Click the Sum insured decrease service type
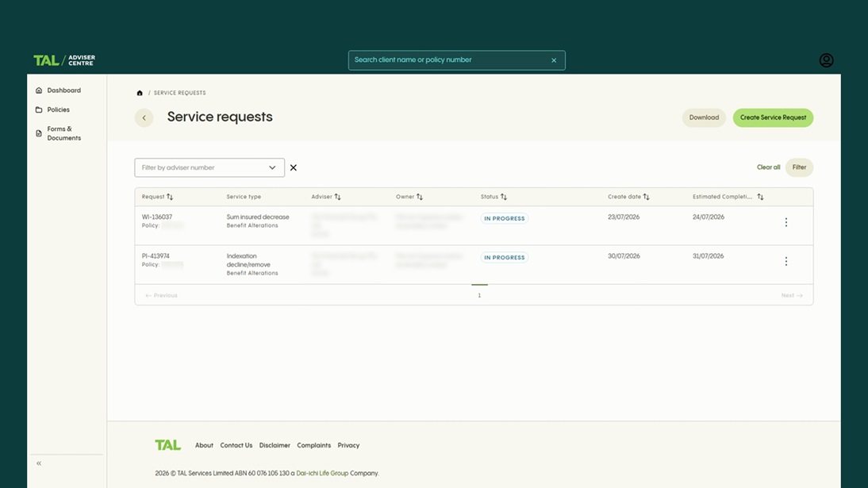This screenshot has height=488, width=868. tap(257, 217)
